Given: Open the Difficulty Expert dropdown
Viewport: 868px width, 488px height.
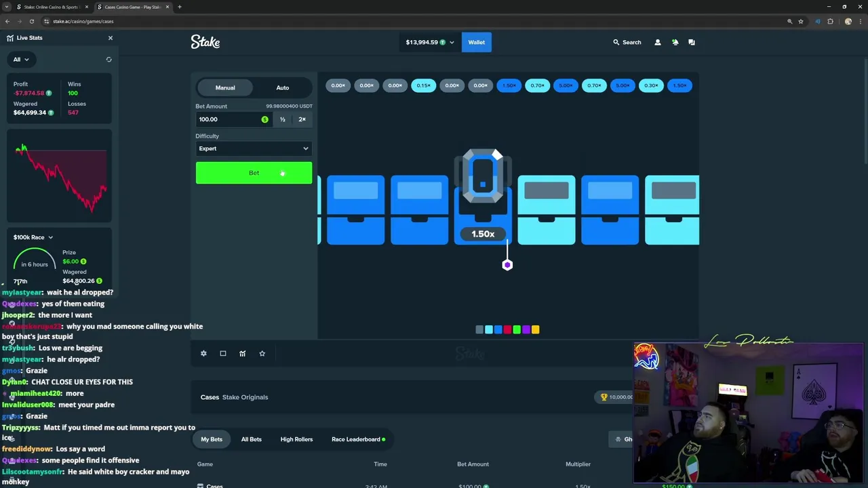Looking at the screenshot, I should (x=254, y=148).
